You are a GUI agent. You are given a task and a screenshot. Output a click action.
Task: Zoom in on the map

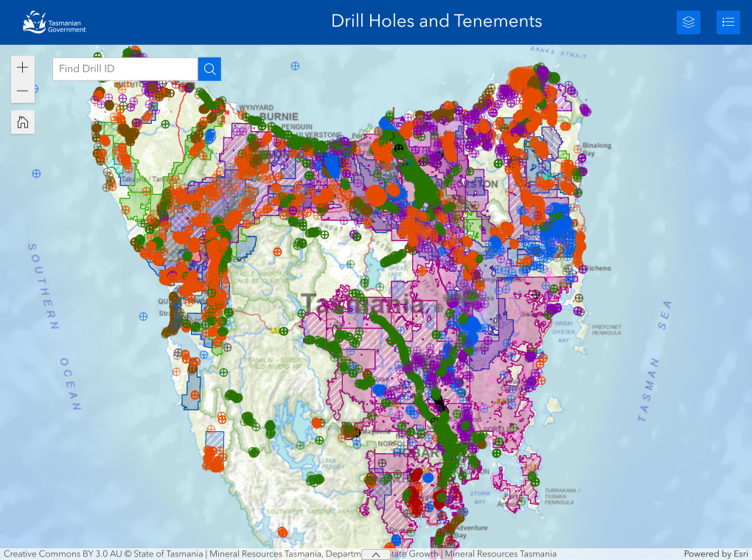pos(23,68)
